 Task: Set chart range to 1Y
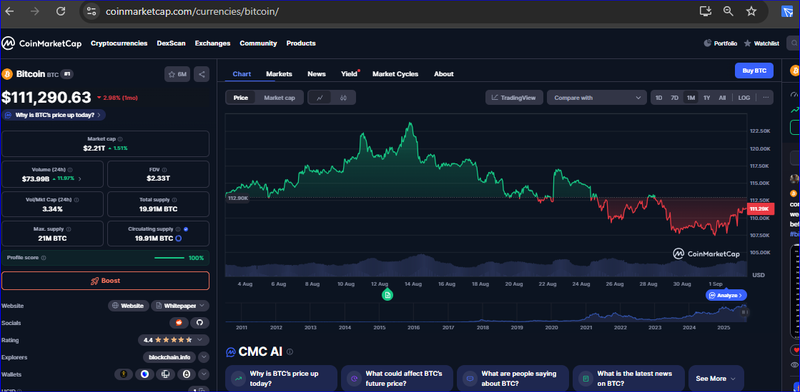pyautogui.click(x=707, y=97)
